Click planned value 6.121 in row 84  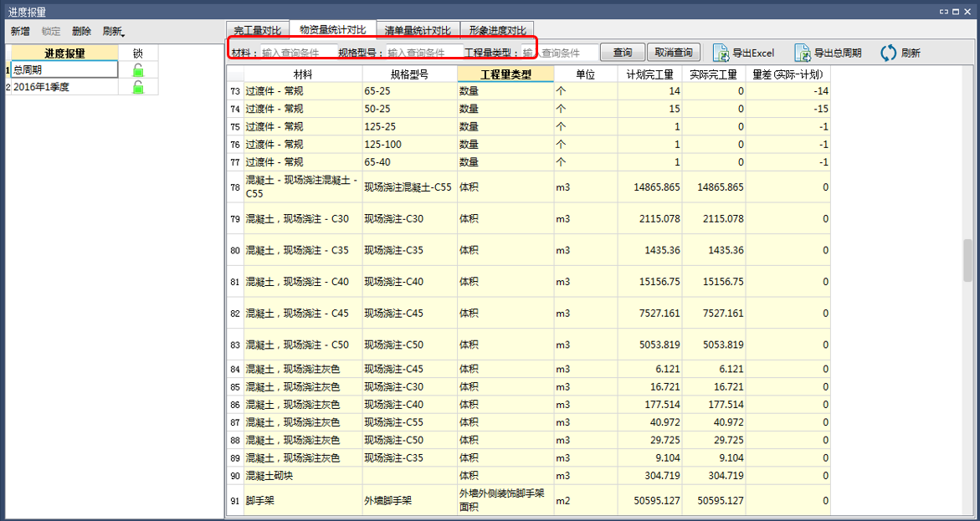pos(650,369)
